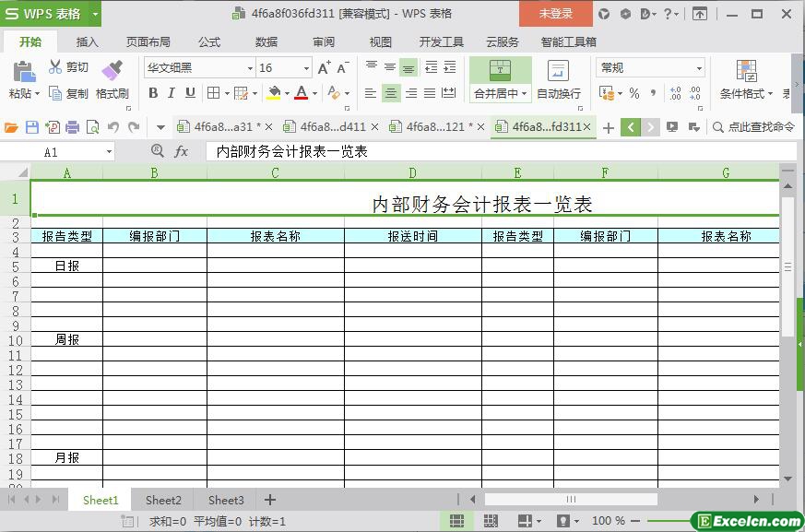This screenshot has height=532, width=805.
Task: Click the increase indent icon
Action: pyautogui.click(x=450, y=66)
